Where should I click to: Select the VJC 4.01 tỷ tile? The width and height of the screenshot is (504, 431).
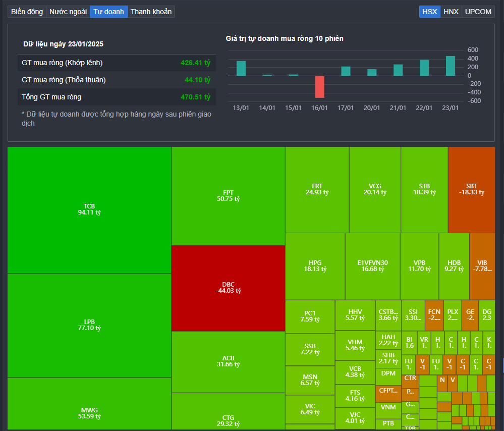pos(355,418)
